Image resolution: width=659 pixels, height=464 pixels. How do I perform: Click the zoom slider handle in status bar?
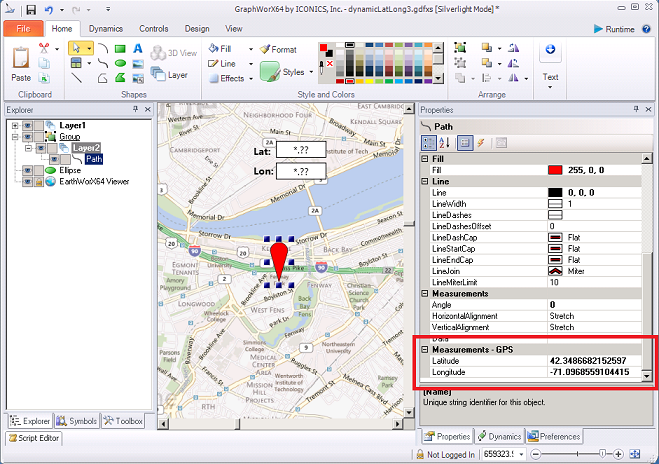(602, 453)
